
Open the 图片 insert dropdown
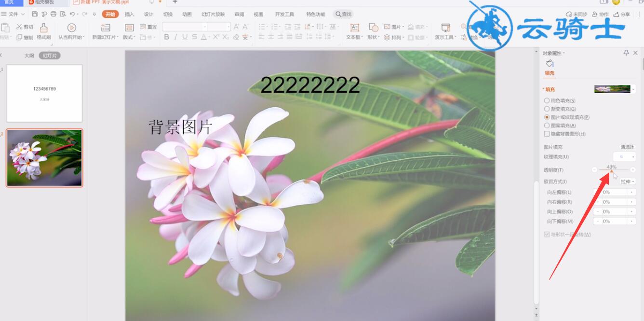pos(393,27)
